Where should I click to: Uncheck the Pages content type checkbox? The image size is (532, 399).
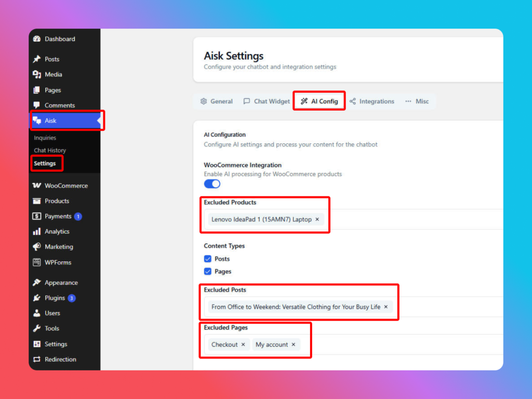click(x=208, y=271)
